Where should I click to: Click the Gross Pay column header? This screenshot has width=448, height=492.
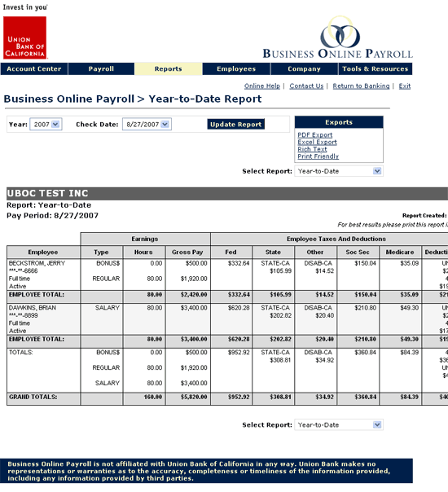[x=187, y=252]
